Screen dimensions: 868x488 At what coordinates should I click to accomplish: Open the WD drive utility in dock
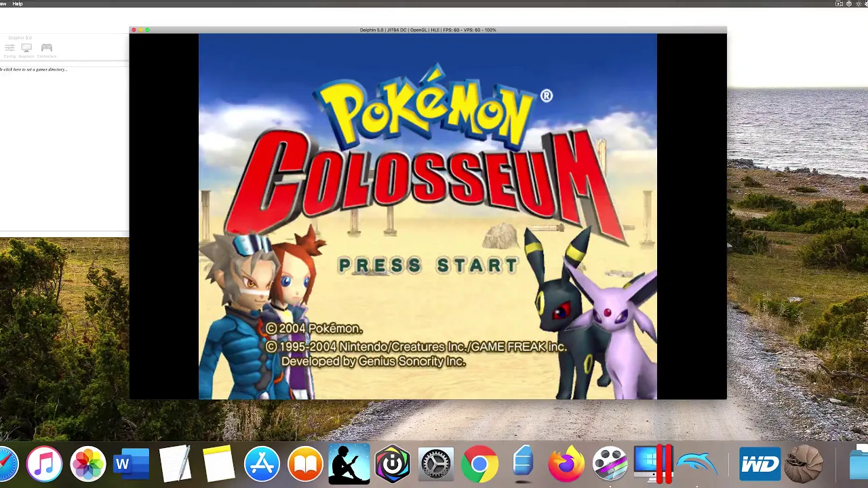[x=760, y=464]
